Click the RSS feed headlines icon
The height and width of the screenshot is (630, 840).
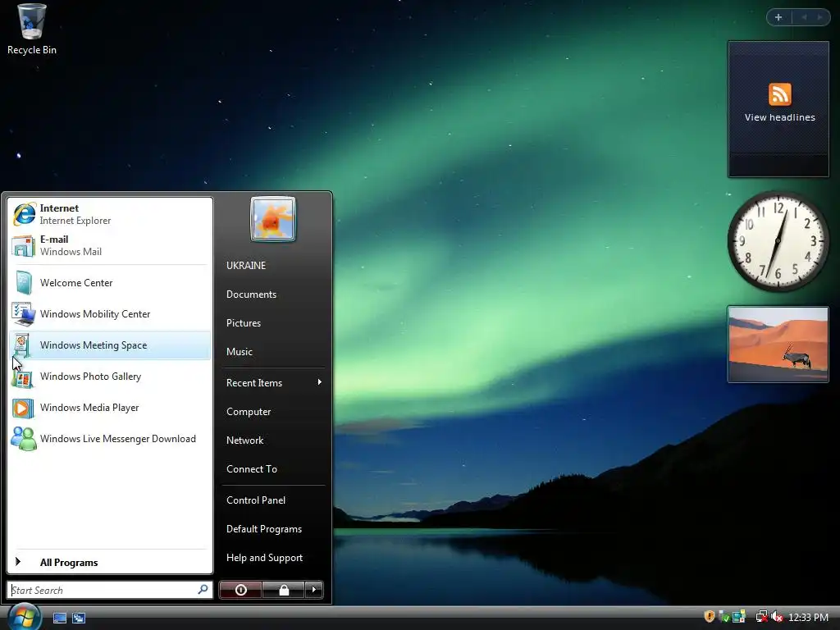tap(779, 94)
